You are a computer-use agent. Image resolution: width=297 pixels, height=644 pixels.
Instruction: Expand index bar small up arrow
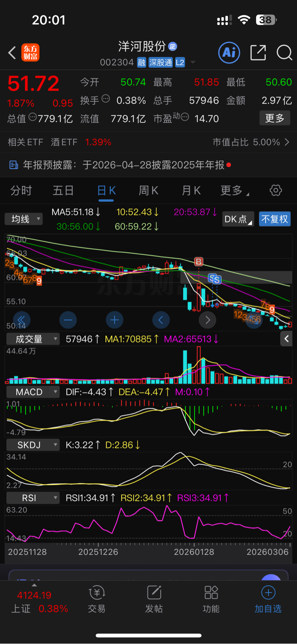(34, 585)
